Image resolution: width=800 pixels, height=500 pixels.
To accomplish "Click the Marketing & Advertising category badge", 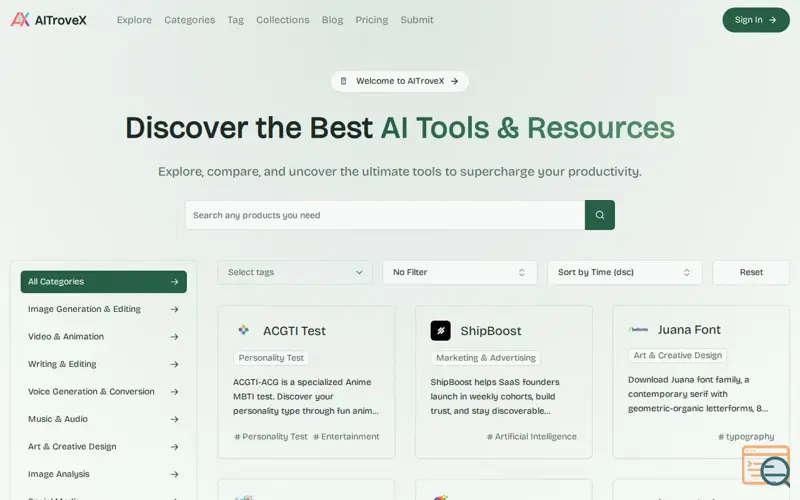I will [x=486, y=358].
